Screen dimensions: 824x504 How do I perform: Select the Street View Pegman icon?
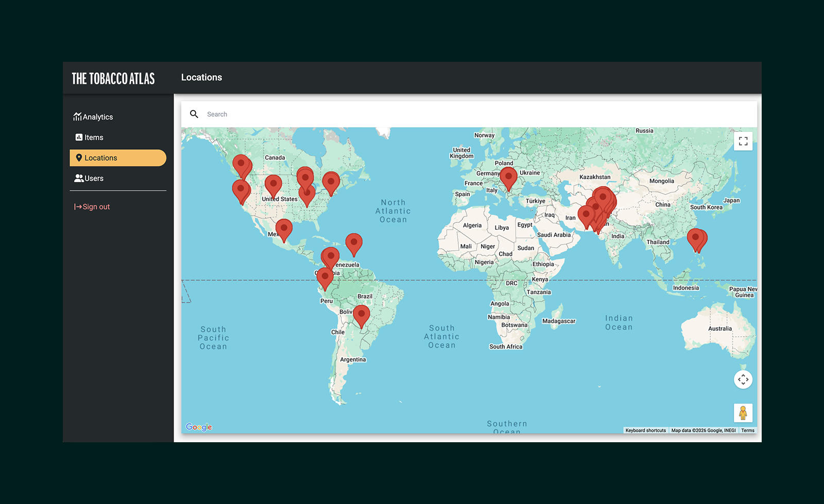[x=743, y=412]
